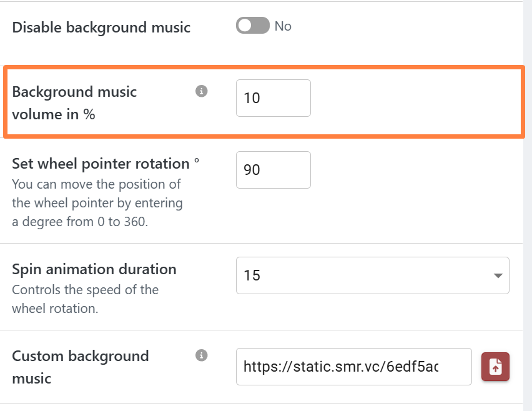532x411 pixels.
Task: Focus the Background music volume input field
Action: pos(273,98)
